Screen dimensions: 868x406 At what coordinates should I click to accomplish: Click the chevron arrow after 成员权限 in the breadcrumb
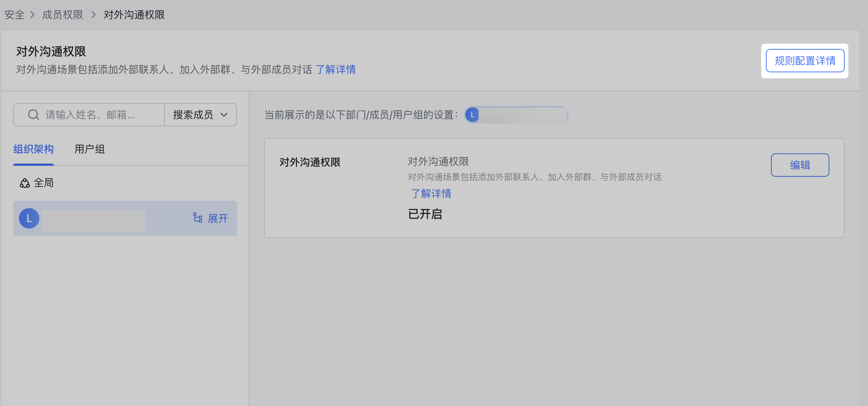tap(93, 15)
